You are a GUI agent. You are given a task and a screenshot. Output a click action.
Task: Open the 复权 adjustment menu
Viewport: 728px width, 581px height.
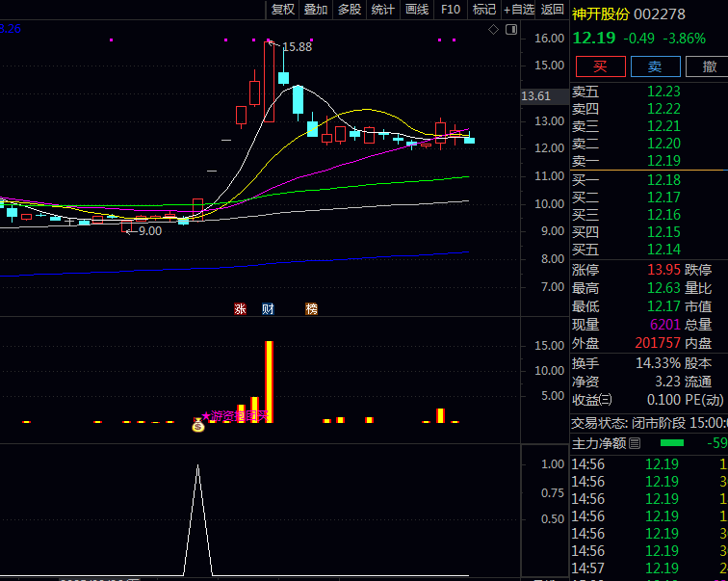pos(283,10)
